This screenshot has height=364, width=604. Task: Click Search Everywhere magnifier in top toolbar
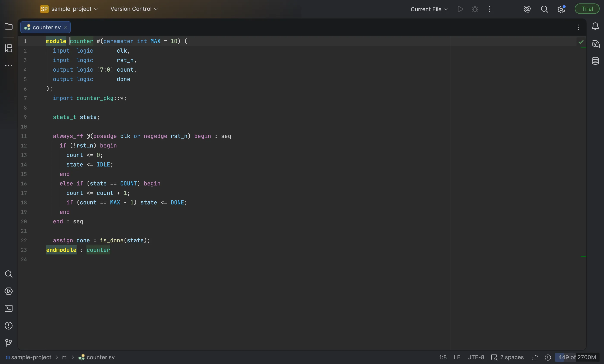544,9
